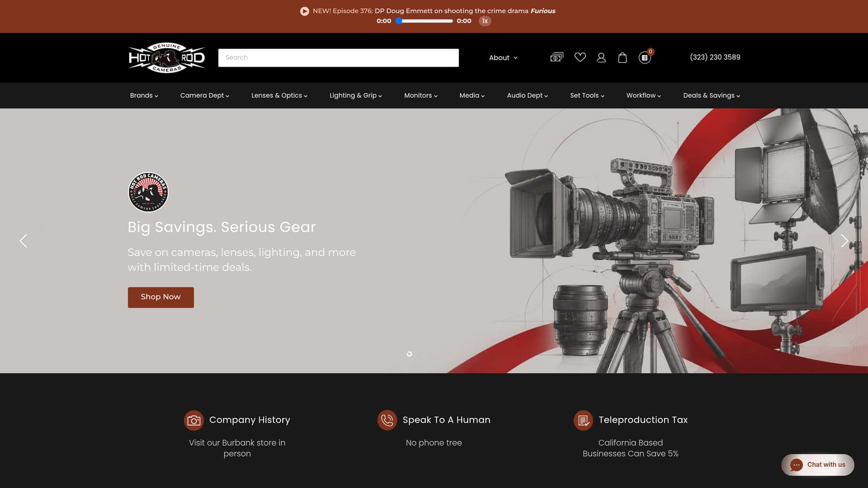
Task: Open the Chat with us widget
Action: (x=818, y=465)
